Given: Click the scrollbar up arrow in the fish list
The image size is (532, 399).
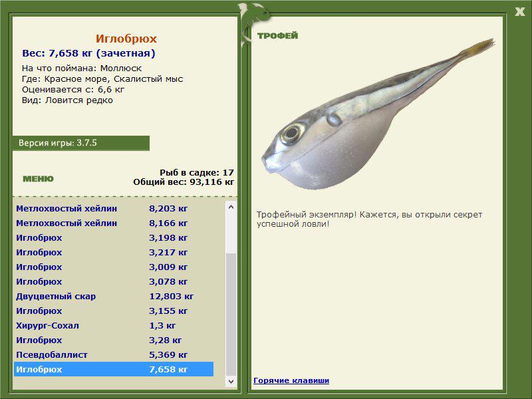Looking at the screenshot, I should click(x=231, y=207).
